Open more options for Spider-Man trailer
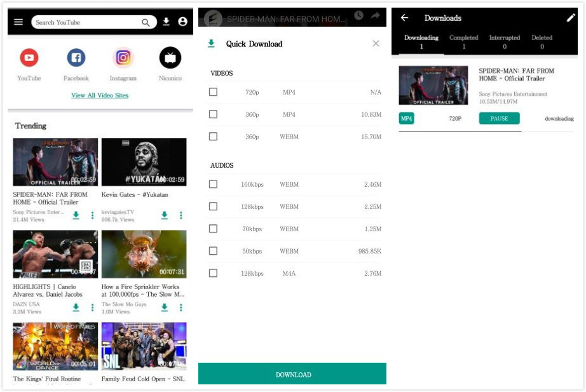This screenshot has width=586, height=392. [92, 215]
